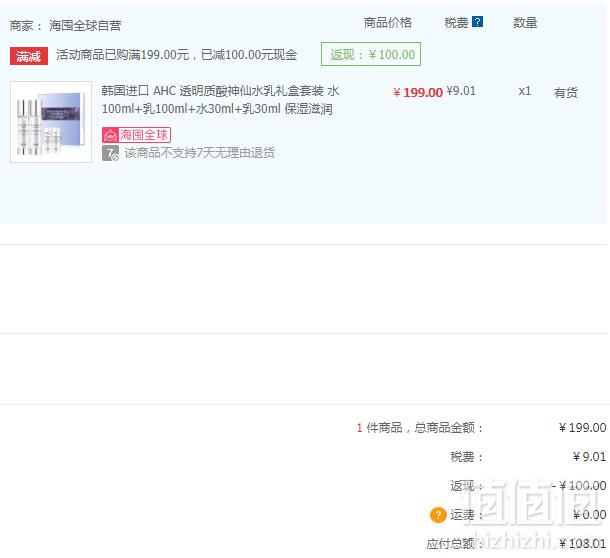This screenshot has height=558, width=610.
Task: Click the -¥100.00 cashback amount in summary
Action: [579, 486]
